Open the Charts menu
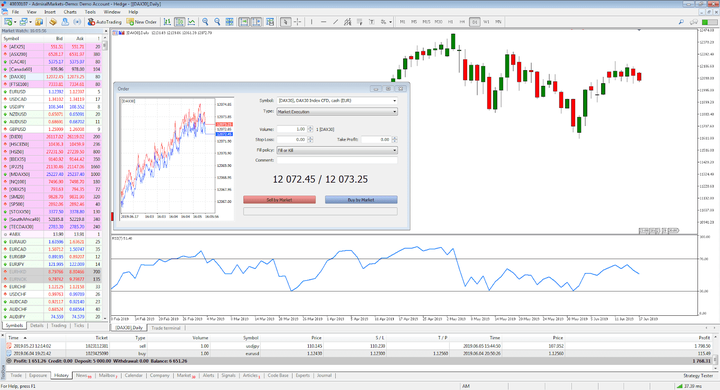The width and height of the screenshot is (720, 390). (70, 12)
